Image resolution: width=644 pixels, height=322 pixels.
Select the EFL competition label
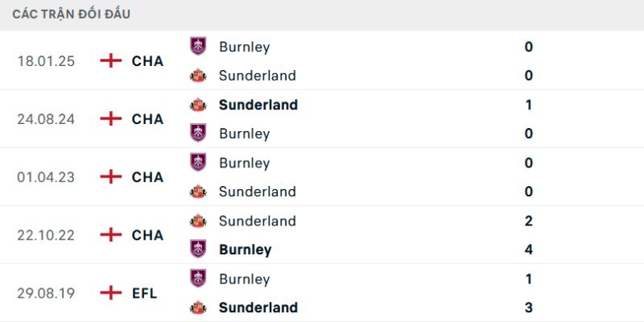145,293
